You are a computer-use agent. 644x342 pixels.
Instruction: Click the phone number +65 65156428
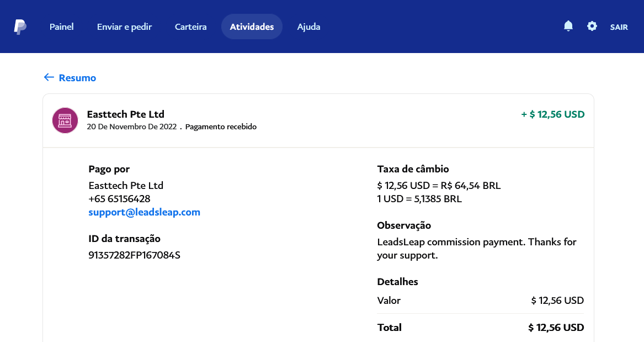tap(120, 199)
